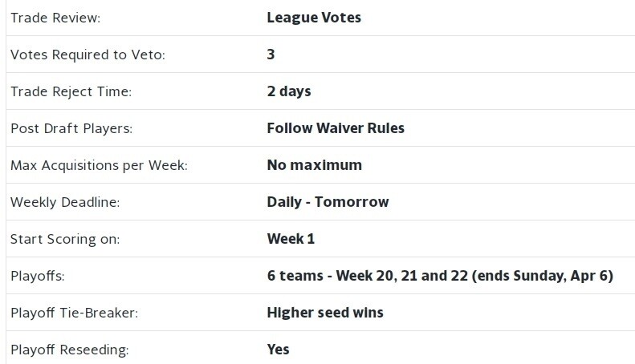635x364 pixels.
Task: Select the 6 teams playoff weeks text
Action: [x=440, y=276]
